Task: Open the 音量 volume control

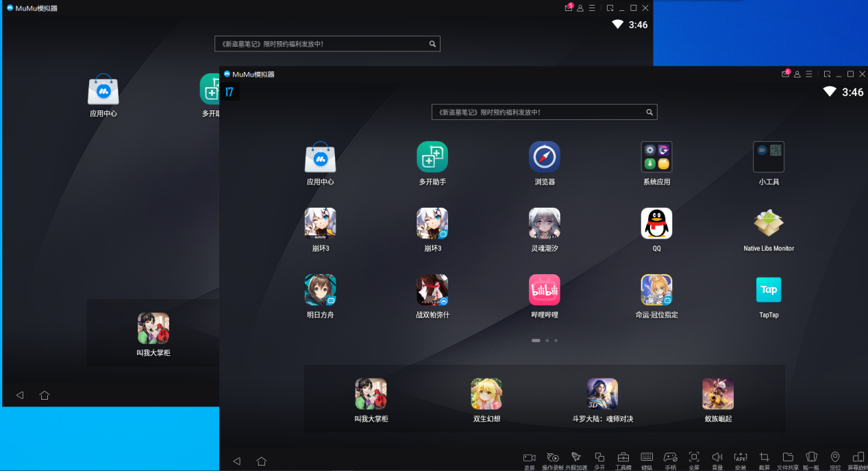Action: (x=717, y=458)
